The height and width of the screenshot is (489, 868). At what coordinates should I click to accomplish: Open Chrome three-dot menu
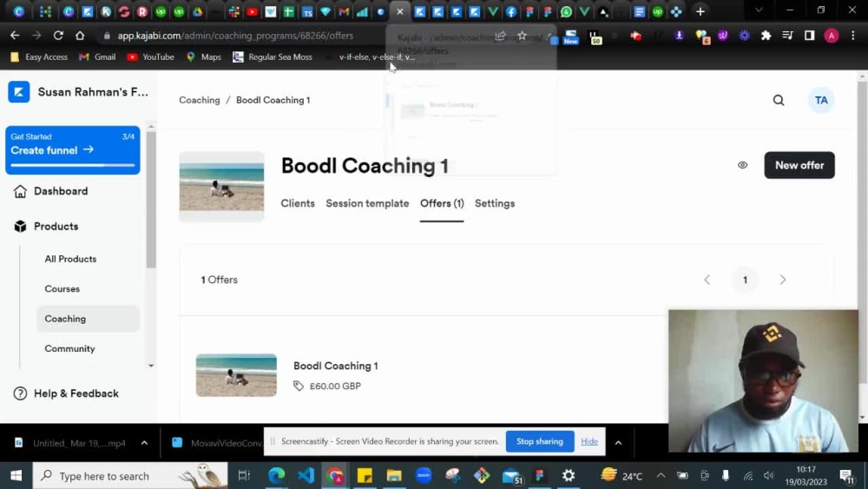point(853,36)
